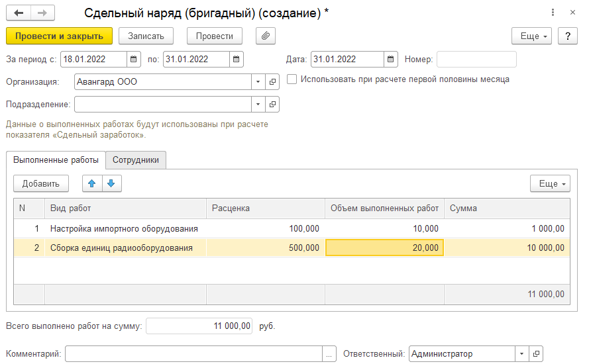589x364 pixels.
Task: Click the forward navigation arrow
Action: click(x=42, y=13)
